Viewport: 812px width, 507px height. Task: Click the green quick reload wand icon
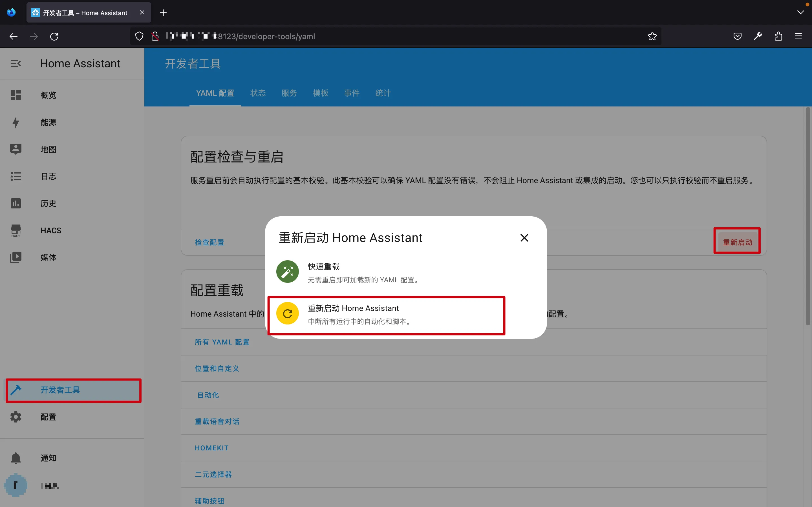coord(287,272)
